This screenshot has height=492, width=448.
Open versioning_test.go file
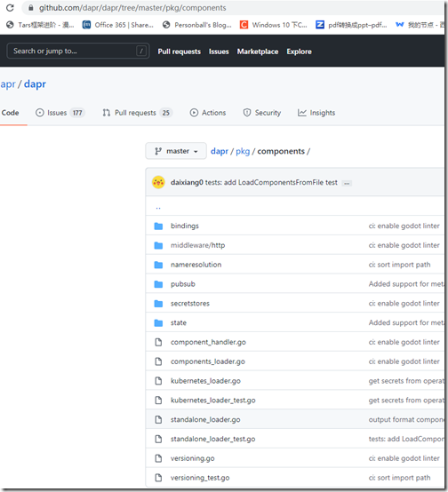click(200, 478)
